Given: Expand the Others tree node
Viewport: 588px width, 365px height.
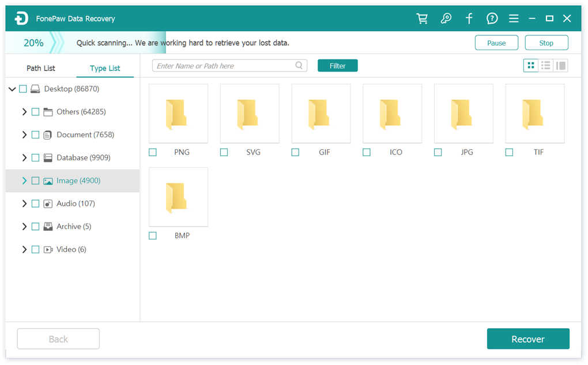Looking at the screenshot, I should (x=24, y=112).
